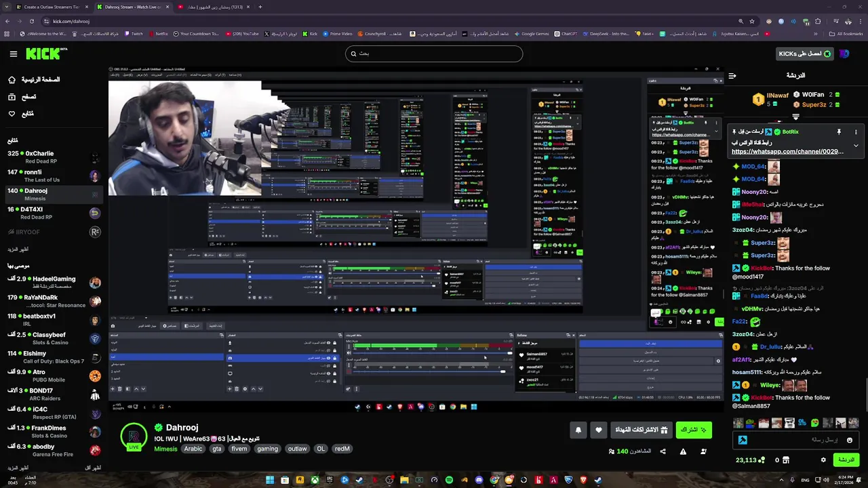Screen dimensions: 868x488
Task: Click الدردشة chat send button
Action: tap(846, 460)
